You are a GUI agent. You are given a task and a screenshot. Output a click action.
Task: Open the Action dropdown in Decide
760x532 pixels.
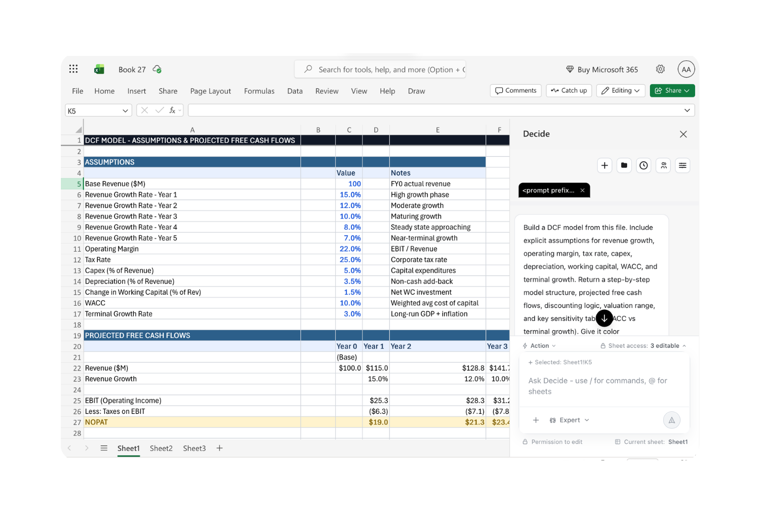point(539,345)
